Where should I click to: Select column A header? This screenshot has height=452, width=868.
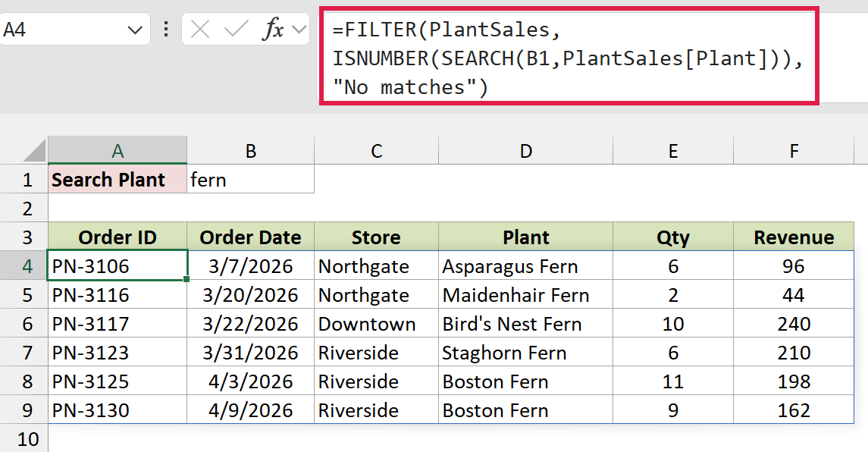coord(118,150)
